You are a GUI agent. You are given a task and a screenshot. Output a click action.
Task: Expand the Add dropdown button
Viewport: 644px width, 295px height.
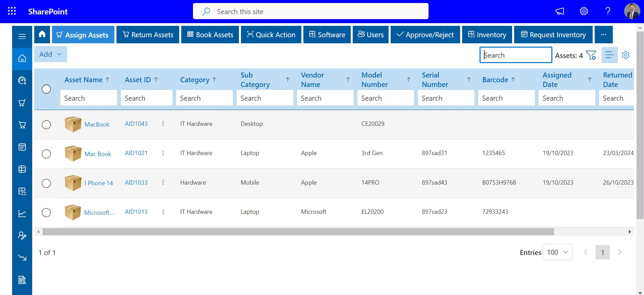pyautogui.click(x=50, y=54)
